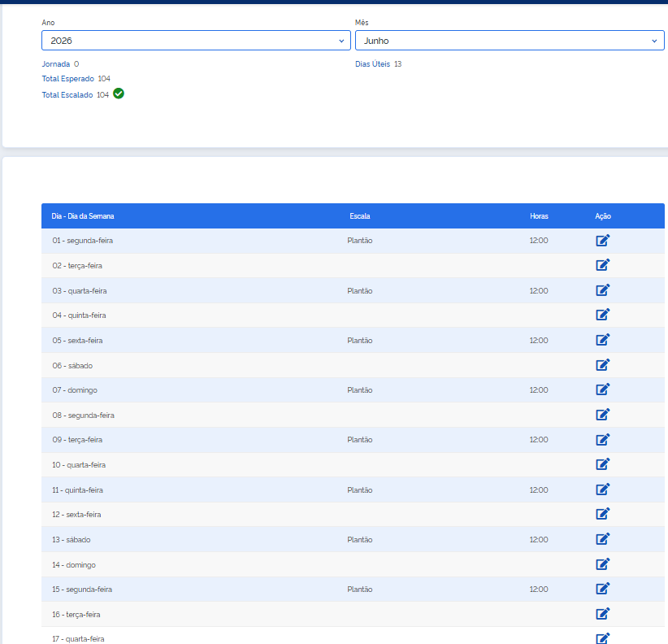The image size is (668, 644).
Task: Click Plantão in the 15 - segunda-feira row
Action: click(359, 590)
